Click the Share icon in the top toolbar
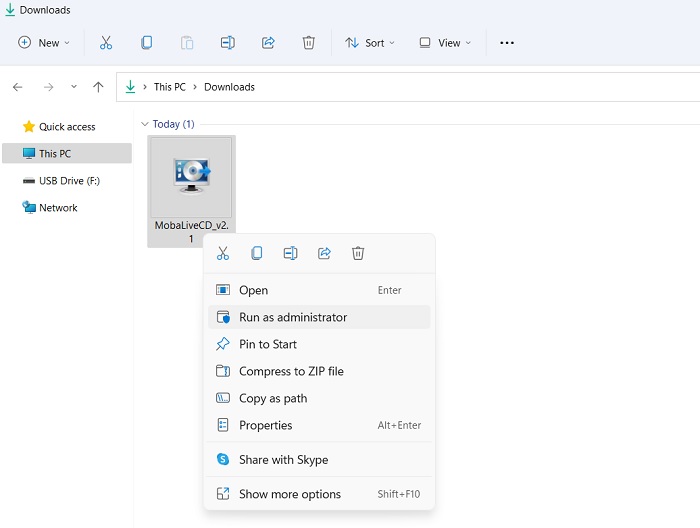Screen dimensions: 700x528 pyautogui.click(x=268, y=43)
